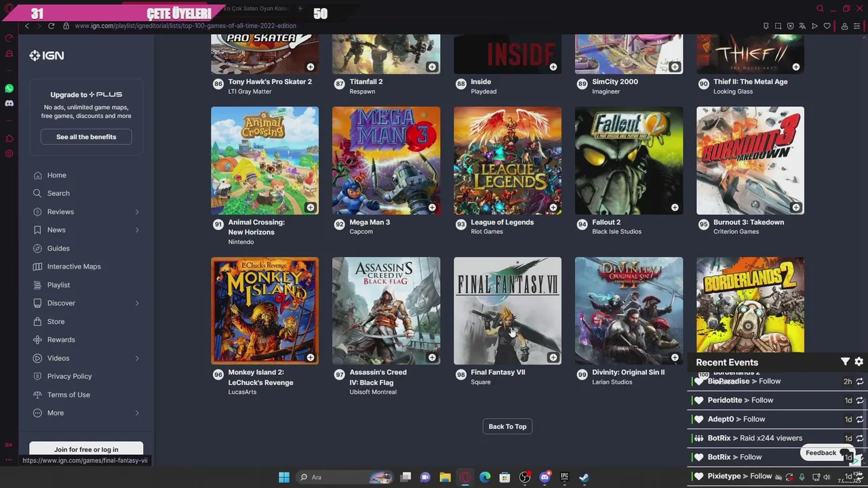Click the plus icon on Monkey Island 2
The height and width of the screenshot is (488, 868).
point(311,357)
